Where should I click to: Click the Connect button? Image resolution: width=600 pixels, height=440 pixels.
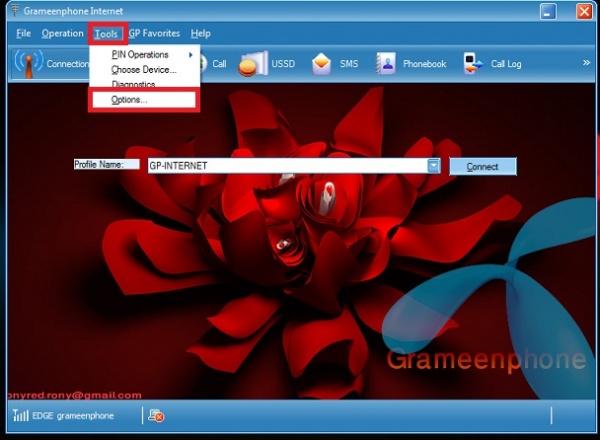point(483,167)
